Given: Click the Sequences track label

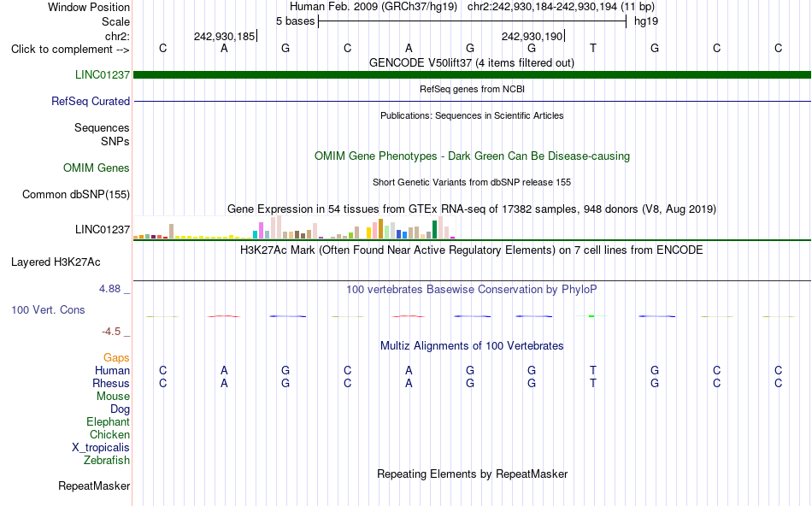Looking at the screenshot, I should pos(102,128).
